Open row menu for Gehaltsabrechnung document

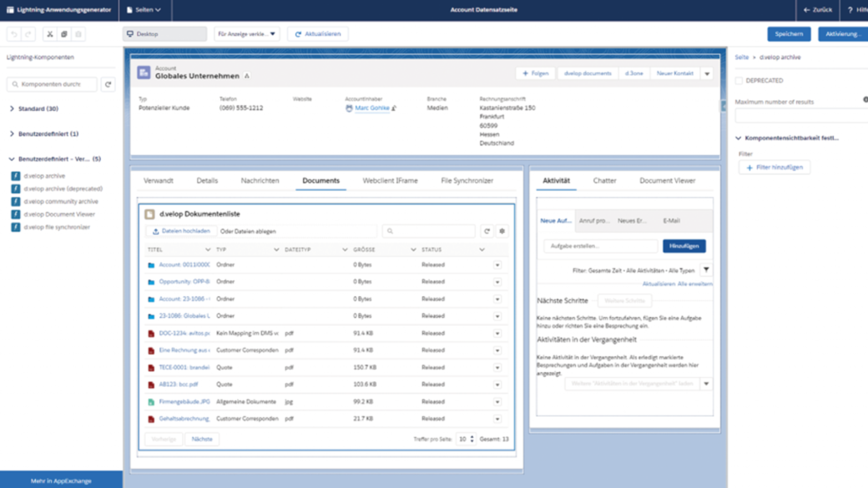(x=497, y=420)
